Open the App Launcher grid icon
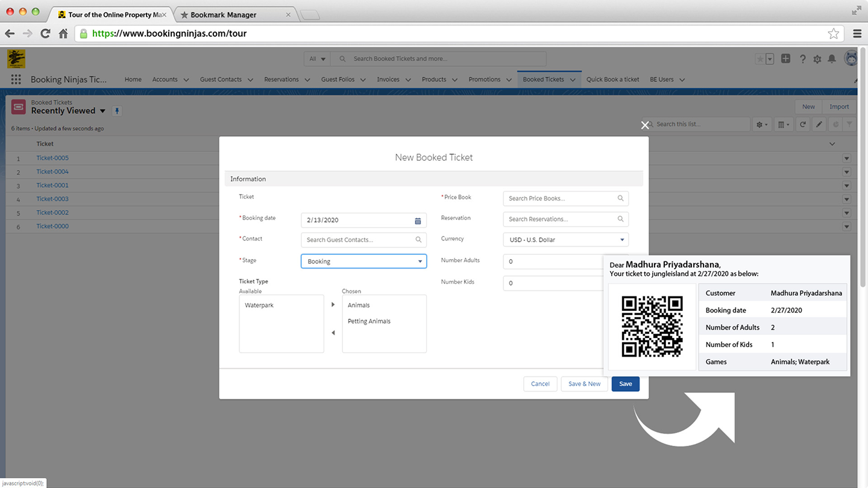The width and height of the screenshot is (868, 488). pos(16,79)
